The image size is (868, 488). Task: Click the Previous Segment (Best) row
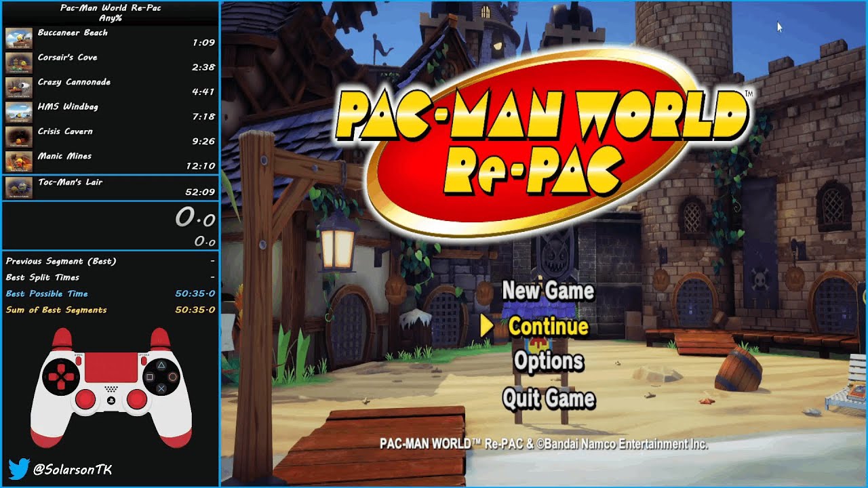pos(111,261)
